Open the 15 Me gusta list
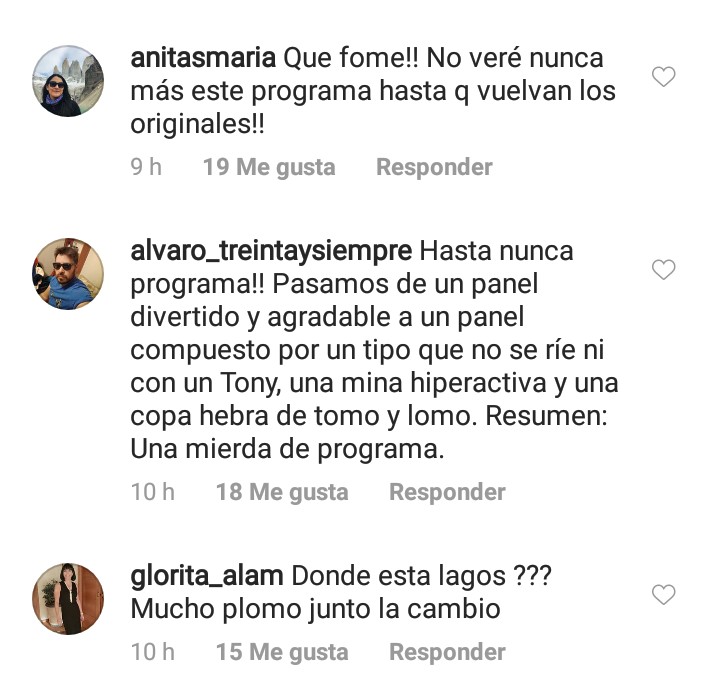The width and height of the screenshot is (720, 700). 282,653
